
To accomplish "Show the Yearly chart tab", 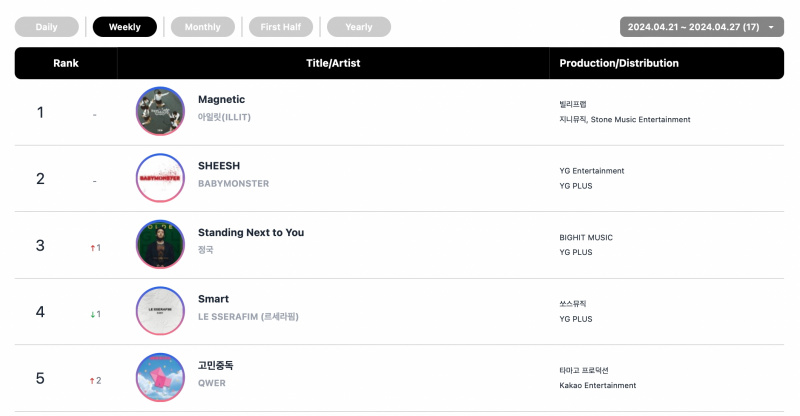I will coord(359,27).
